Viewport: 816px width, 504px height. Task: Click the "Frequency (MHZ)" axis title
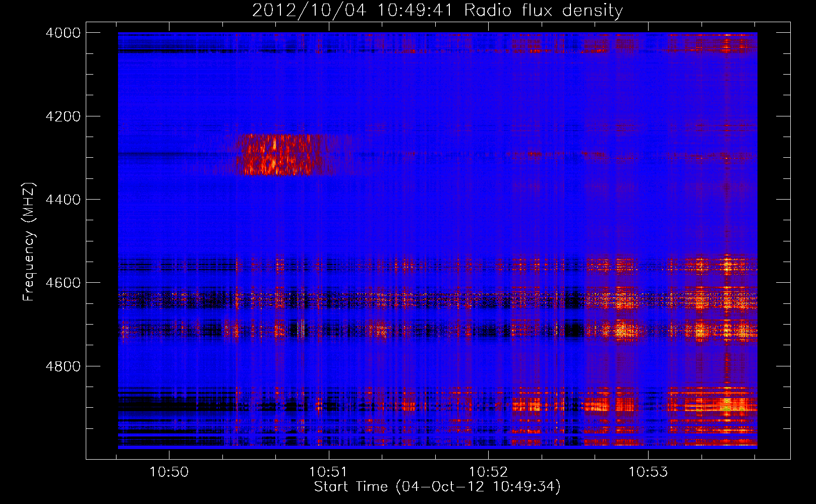pos(29,242)
